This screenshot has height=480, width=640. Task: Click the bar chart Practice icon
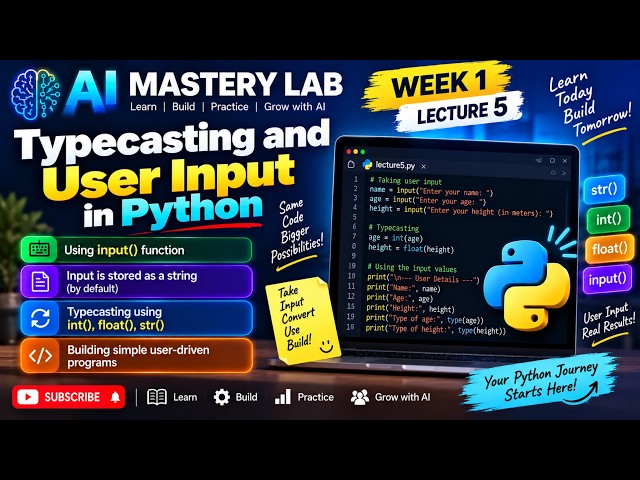[283, 397]
